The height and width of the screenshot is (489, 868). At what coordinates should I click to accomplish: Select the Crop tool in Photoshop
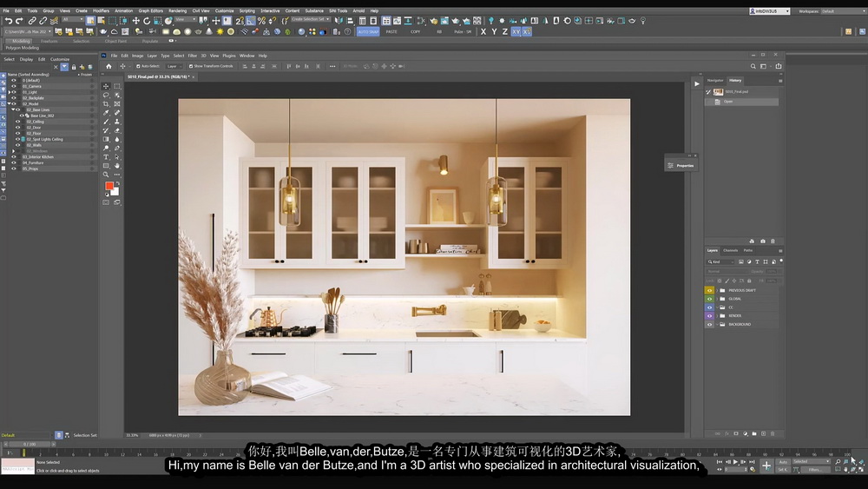tap(106, 104)
